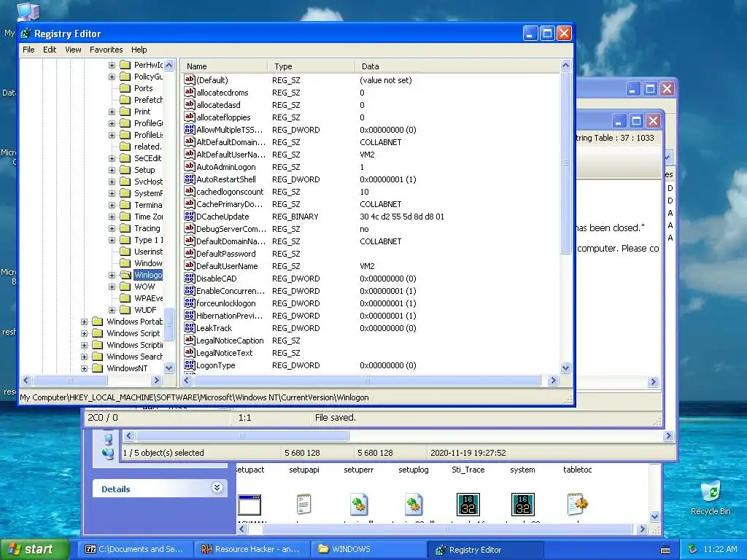Sort values by the Name column header

pyautogui.click(x=223, y=66)
